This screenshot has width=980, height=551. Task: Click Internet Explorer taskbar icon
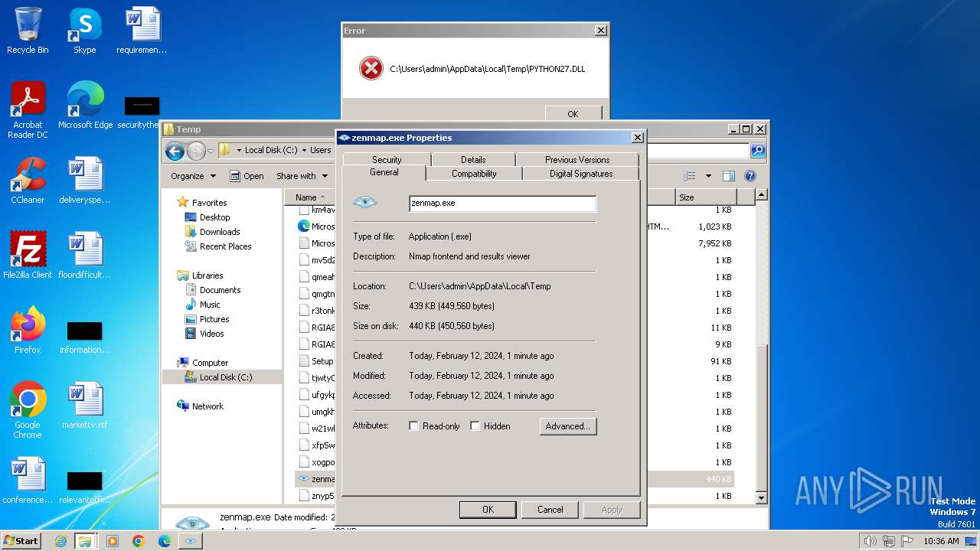(60, 541)
